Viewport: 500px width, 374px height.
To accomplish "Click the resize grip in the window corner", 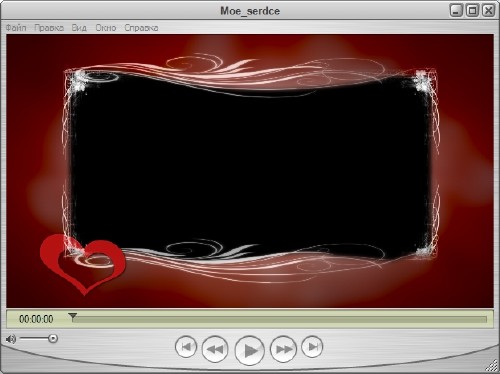I will (492, 366).
